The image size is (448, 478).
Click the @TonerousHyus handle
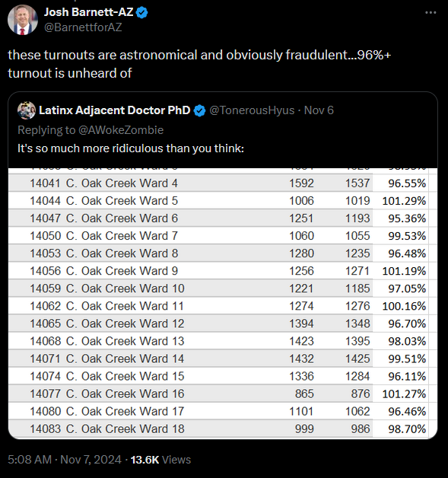point(252,110)
